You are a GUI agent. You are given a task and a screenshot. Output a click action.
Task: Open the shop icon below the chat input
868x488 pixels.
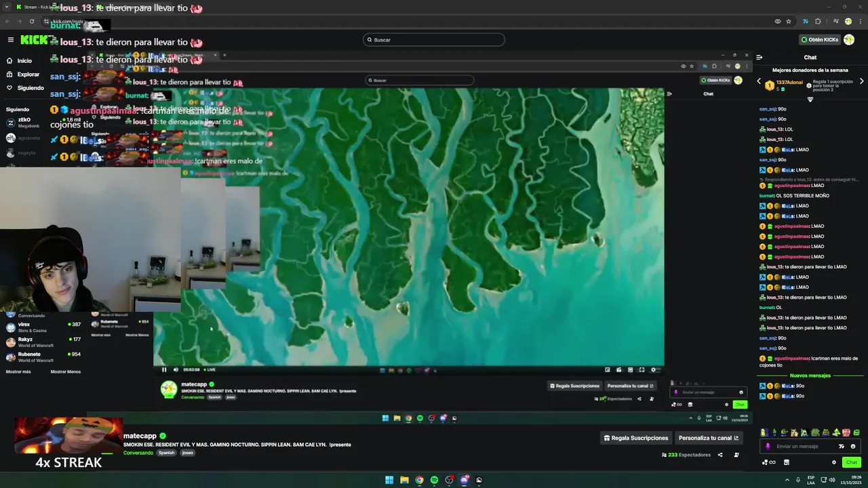pos(787,462)
